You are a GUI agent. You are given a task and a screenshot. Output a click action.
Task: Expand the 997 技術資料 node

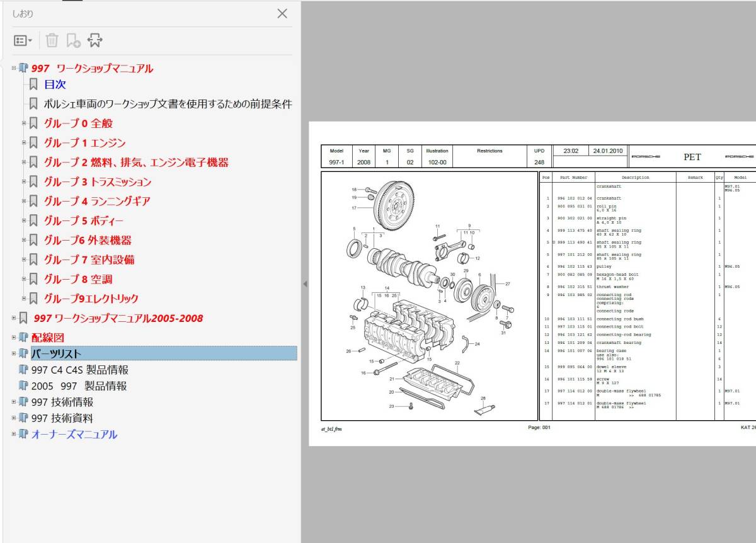[14, 418]
